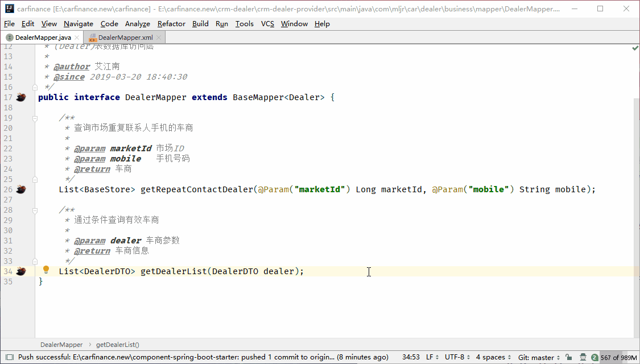The image size is (640, 364).
Task: Click the yellow intention lightbulb icon
Action: pos(47,270)
